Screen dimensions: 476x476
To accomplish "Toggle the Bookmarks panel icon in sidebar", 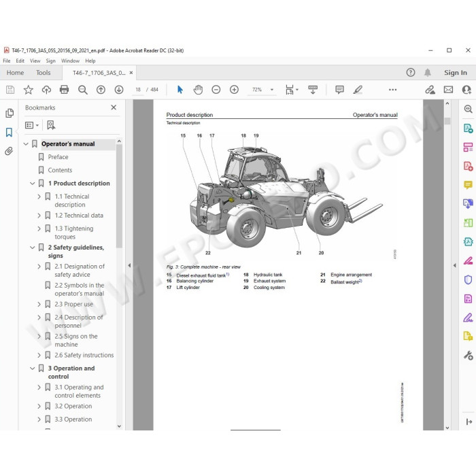I will [9, 132].
